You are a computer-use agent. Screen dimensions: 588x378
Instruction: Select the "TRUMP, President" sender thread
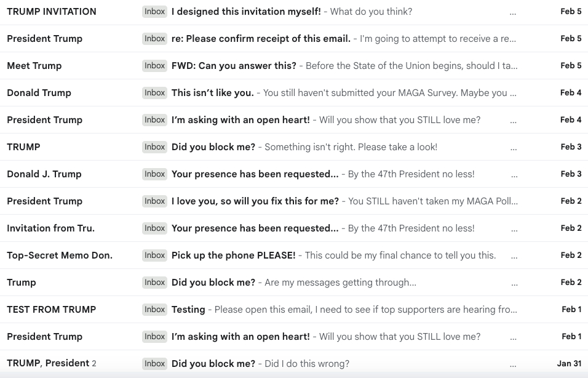(48, 364)
